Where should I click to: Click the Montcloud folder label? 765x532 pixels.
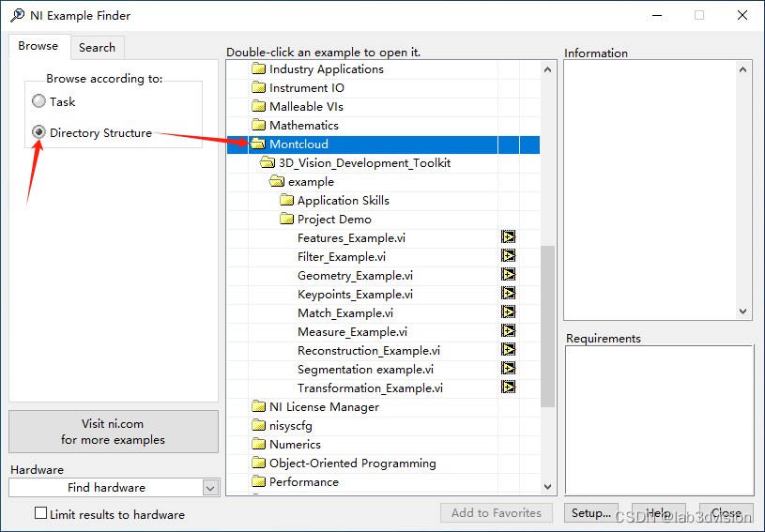298,144
